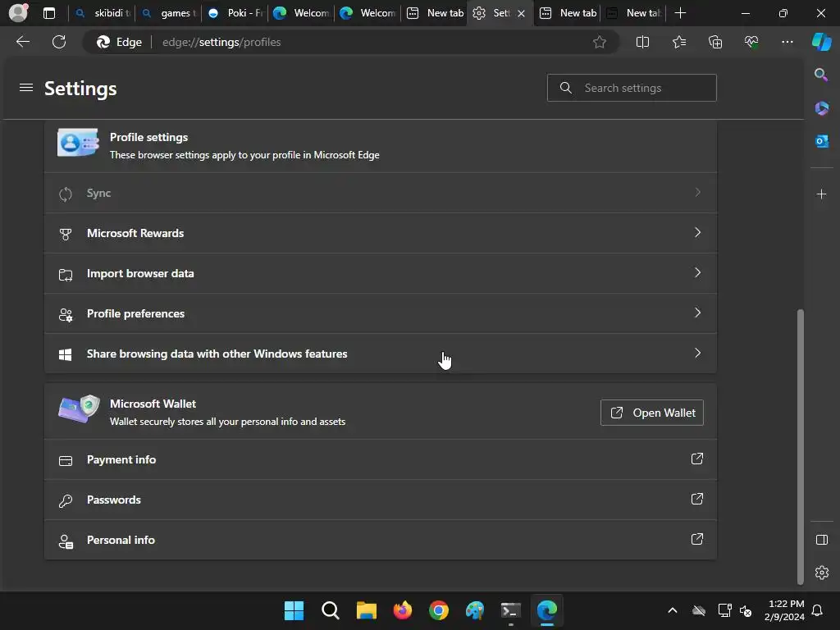
Task: Add this page to favorites star
Action: pos(600,42)
